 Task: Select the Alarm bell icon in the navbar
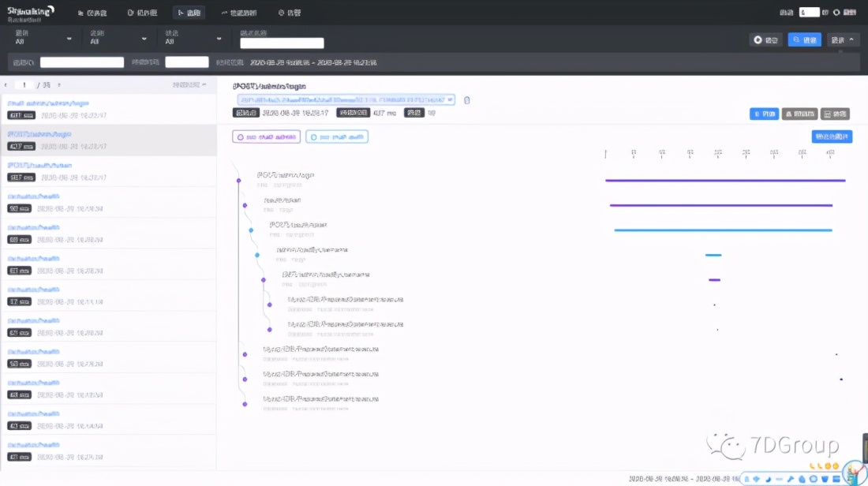(287, 12)
